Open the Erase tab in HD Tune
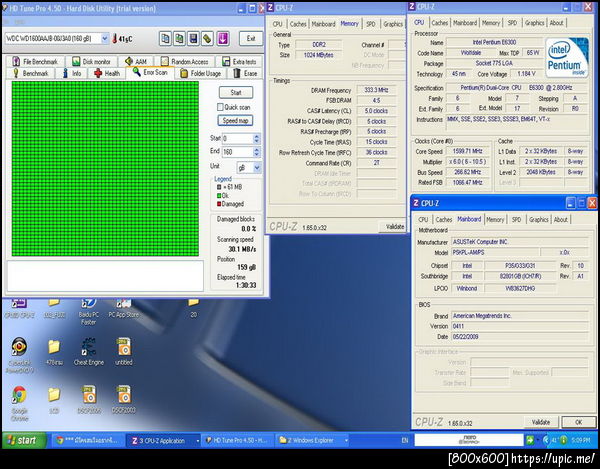Screen dimensions: 600x469 (245, 73)
